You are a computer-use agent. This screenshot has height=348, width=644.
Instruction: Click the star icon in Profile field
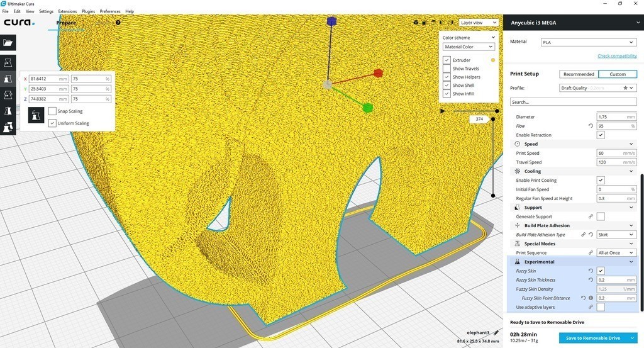pos(625,88)
